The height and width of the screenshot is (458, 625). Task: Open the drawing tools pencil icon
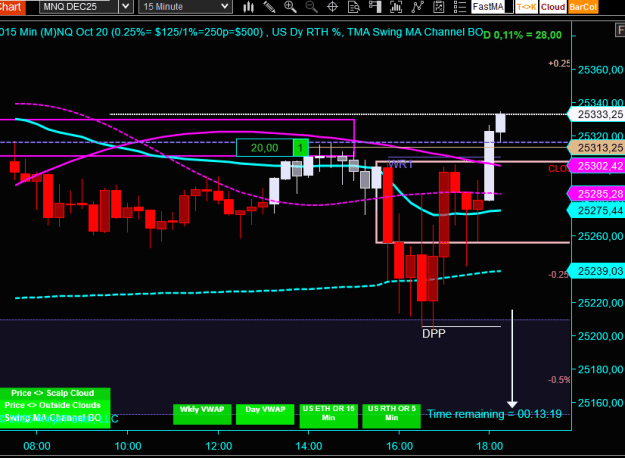pos(269,7)
